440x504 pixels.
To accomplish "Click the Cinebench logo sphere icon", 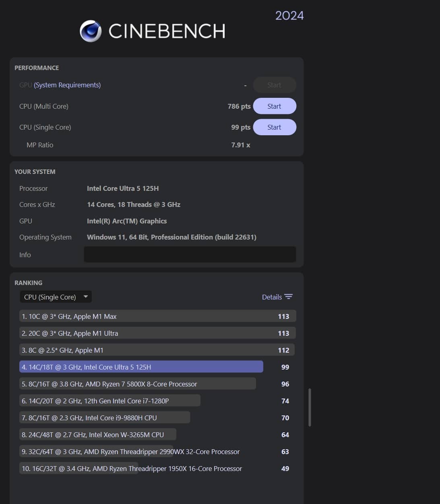I will tap(91, 31).
